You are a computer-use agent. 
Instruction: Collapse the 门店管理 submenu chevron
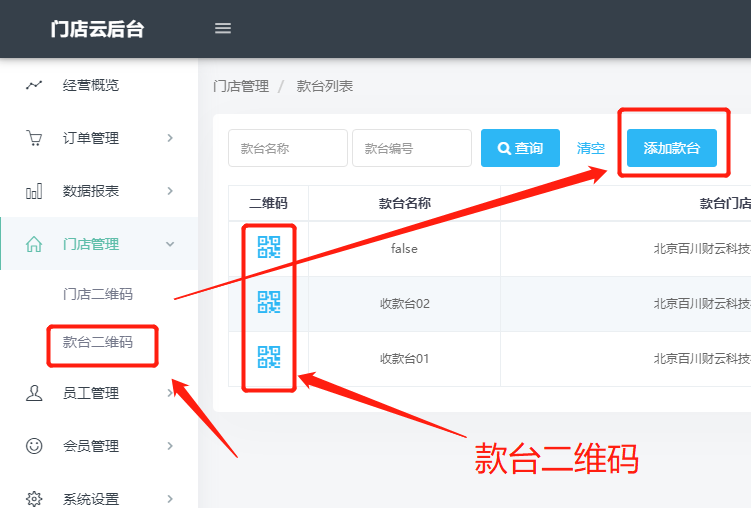170,244
